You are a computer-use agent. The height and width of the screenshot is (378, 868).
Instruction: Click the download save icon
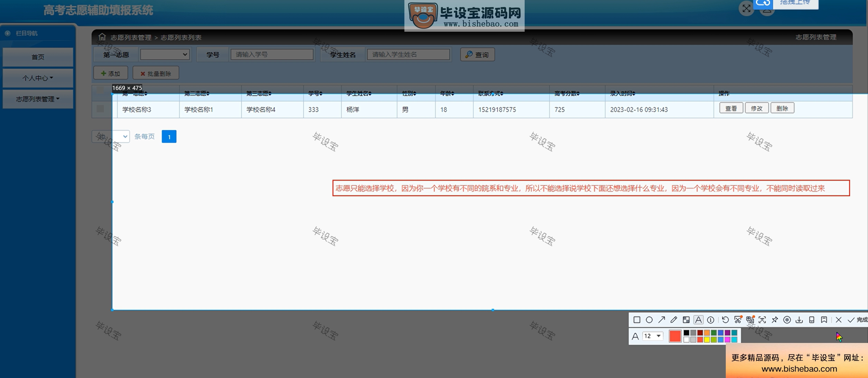pos(799,320)
